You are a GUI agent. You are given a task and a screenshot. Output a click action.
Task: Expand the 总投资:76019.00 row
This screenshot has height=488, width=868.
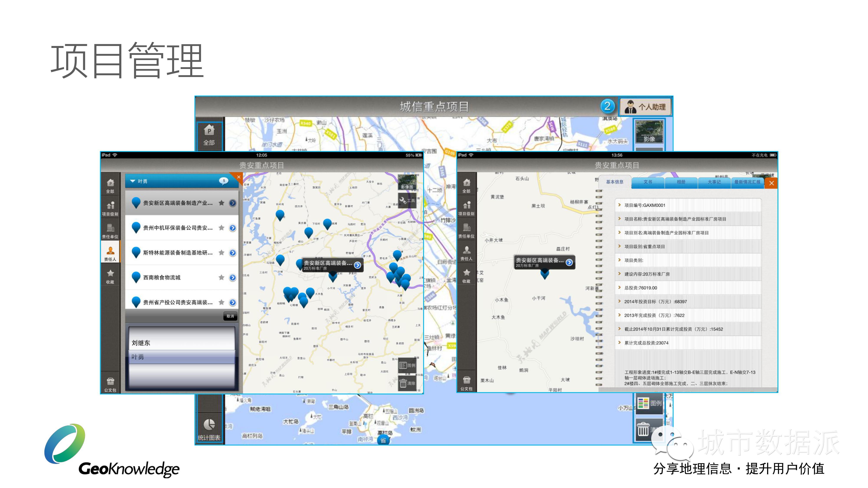(x=688, y=288)
